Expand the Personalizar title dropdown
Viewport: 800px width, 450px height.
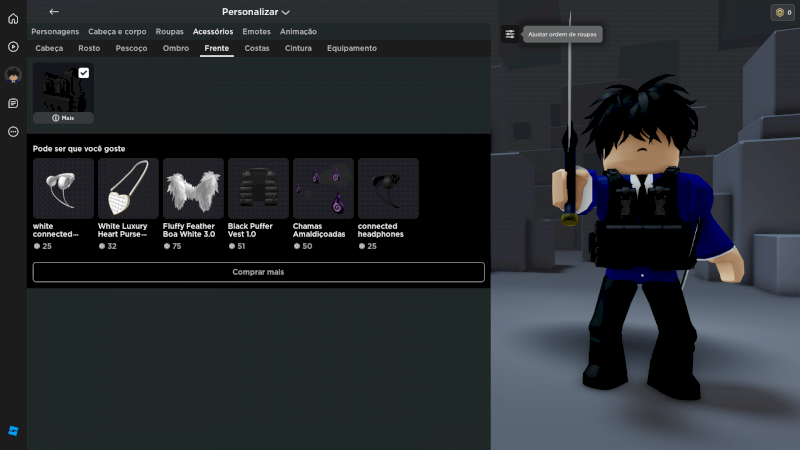(256, 12)
